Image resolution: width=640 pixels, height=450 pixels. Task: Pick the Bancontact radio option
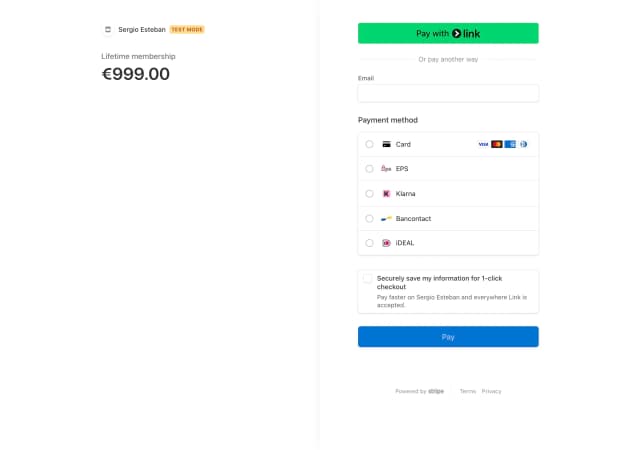tap(369, 218)
